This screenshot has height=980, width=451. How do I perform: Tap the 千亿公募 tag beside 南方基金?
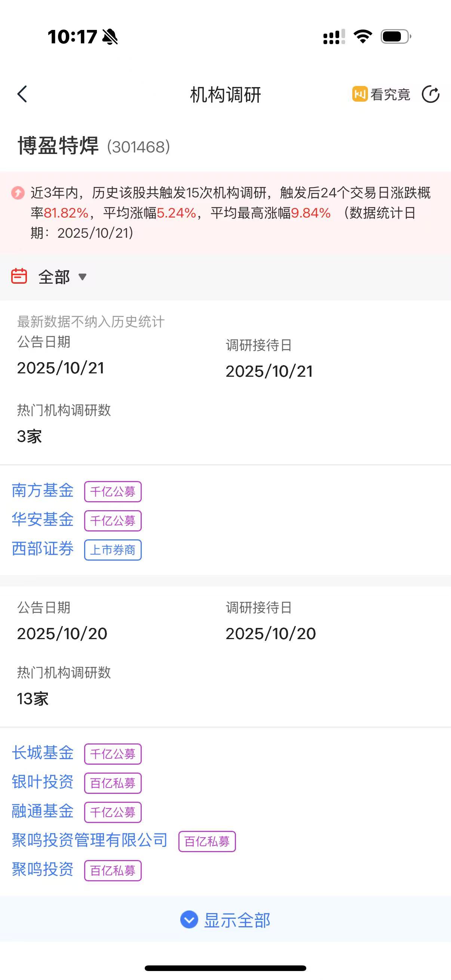pyautogui.click(x=113, y=491)
